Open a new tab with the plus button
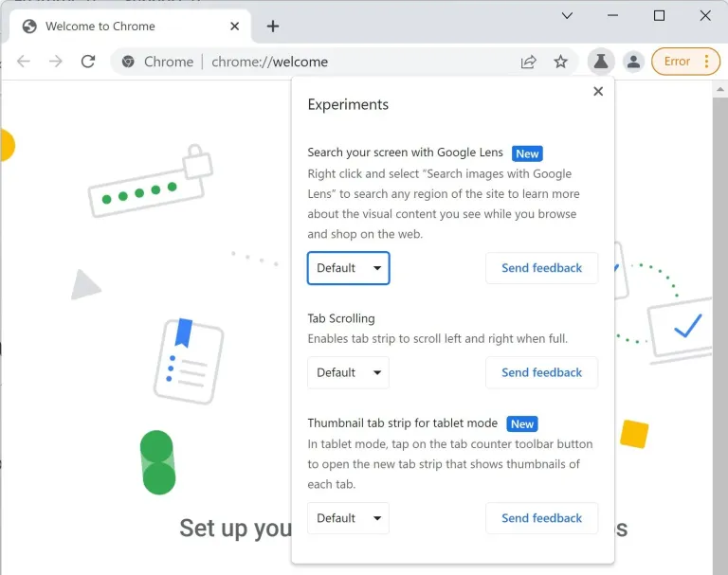The height and width of the screenshot is (575, 728). 273,26
